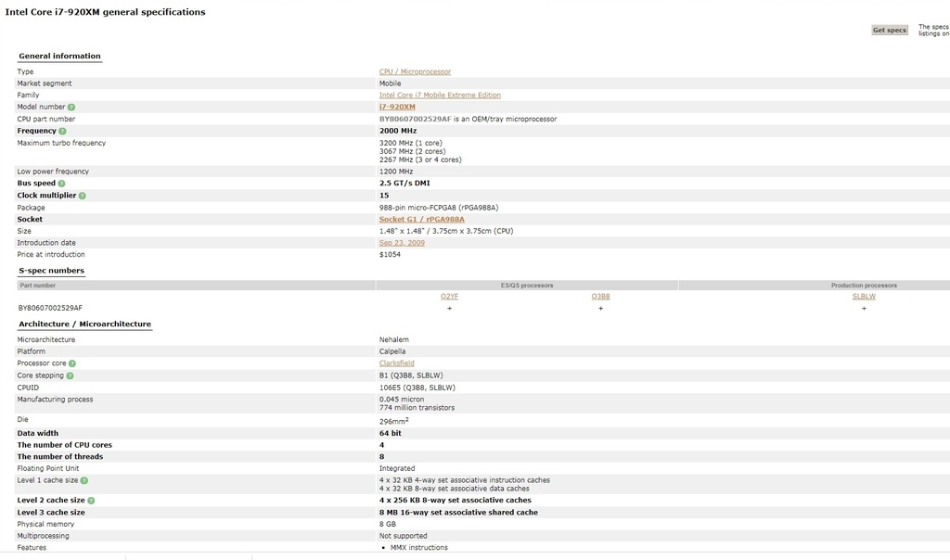Click the question mark next to Bus speed

coord(61,184)
